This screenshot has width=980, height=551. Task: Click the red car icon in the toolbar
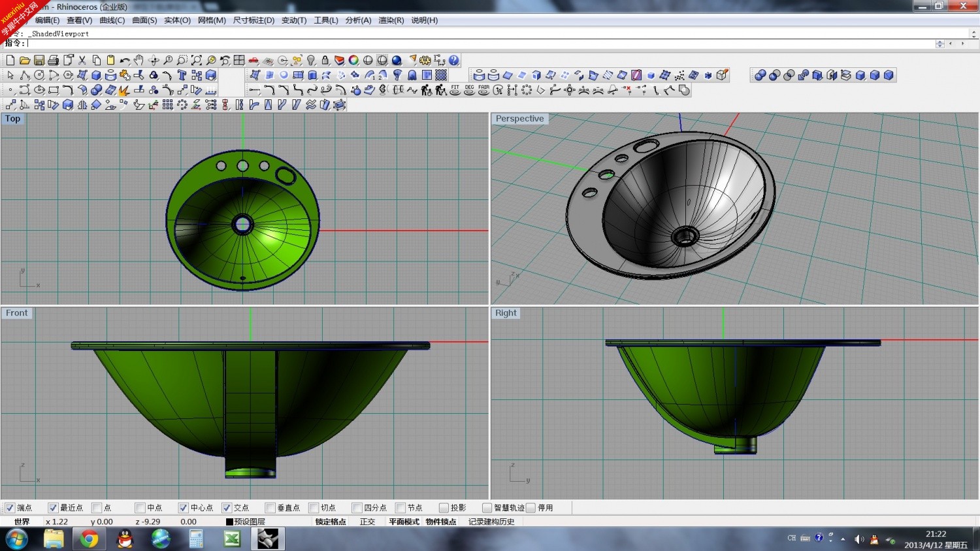click(253, 60)
